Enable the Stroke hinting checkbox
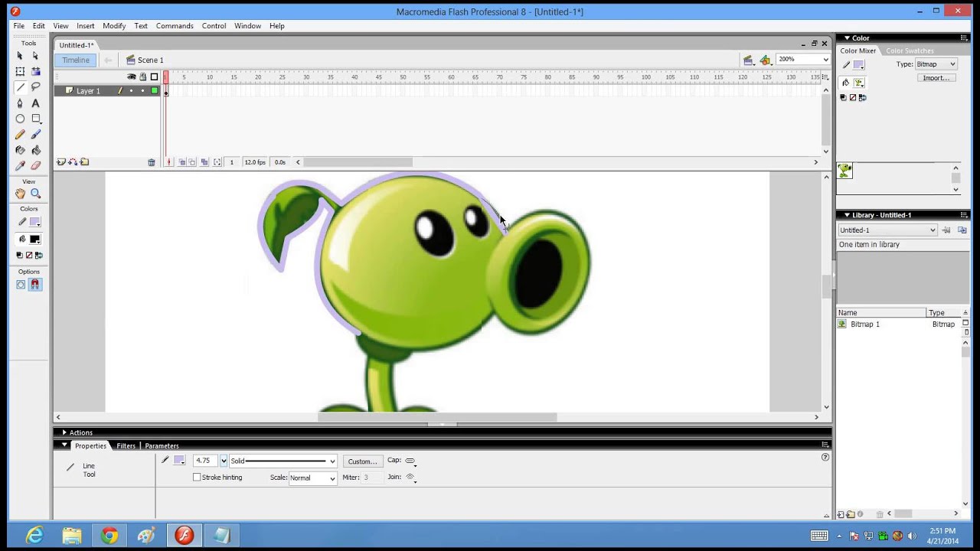980x551 pixels. click(197, 478)
